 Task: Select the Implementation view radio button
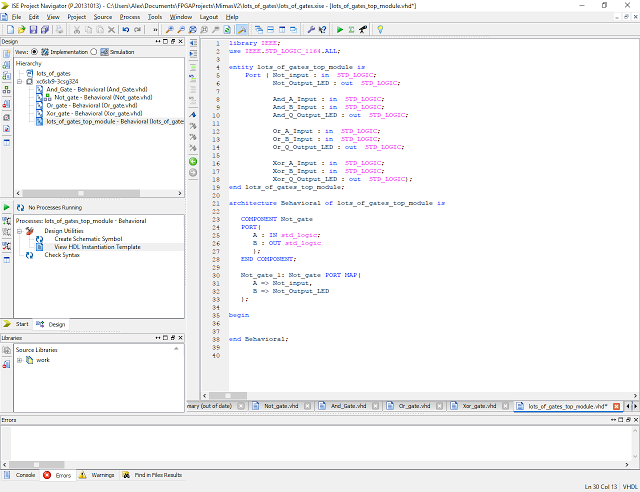(35, 51)
